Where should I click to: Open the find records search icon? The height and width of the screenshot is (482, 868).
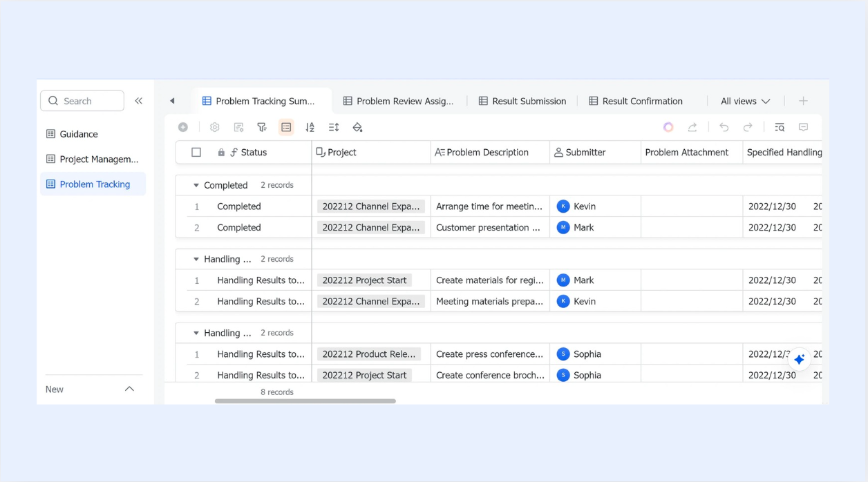pos(780,127)
